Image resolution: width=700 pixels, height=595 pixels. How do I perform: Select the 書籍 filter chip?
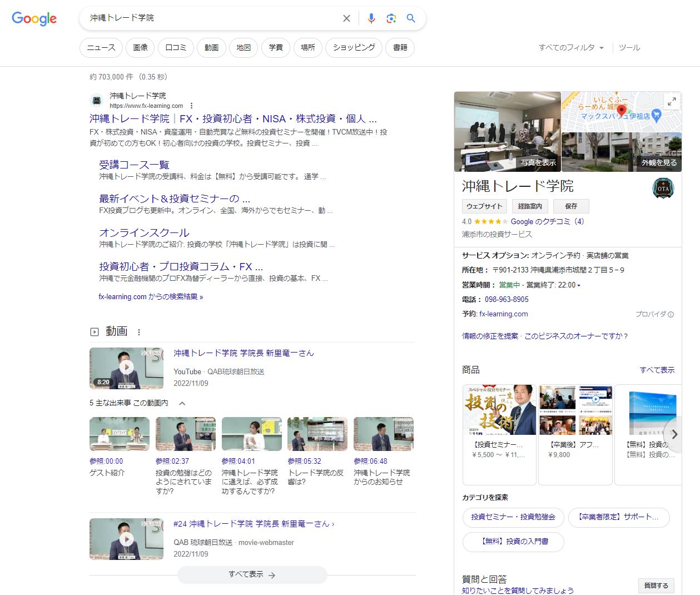pos(400,48)
